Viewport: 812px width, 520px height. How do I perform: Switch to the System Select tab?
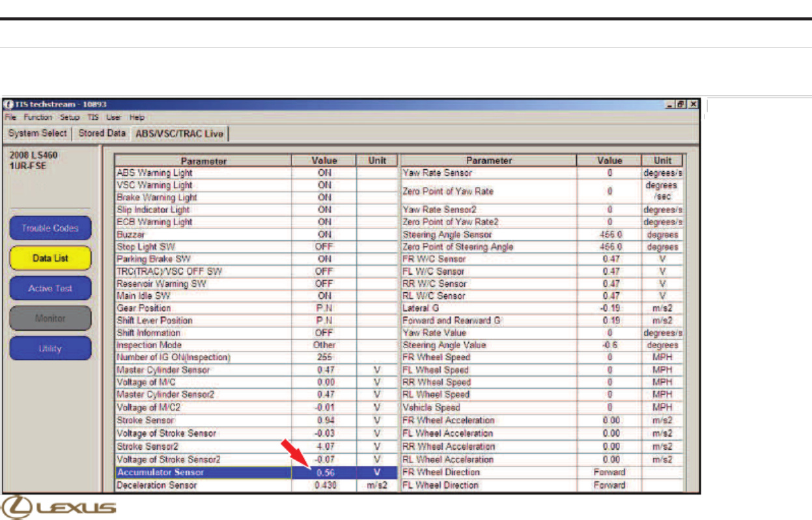(x=38, y=133)
